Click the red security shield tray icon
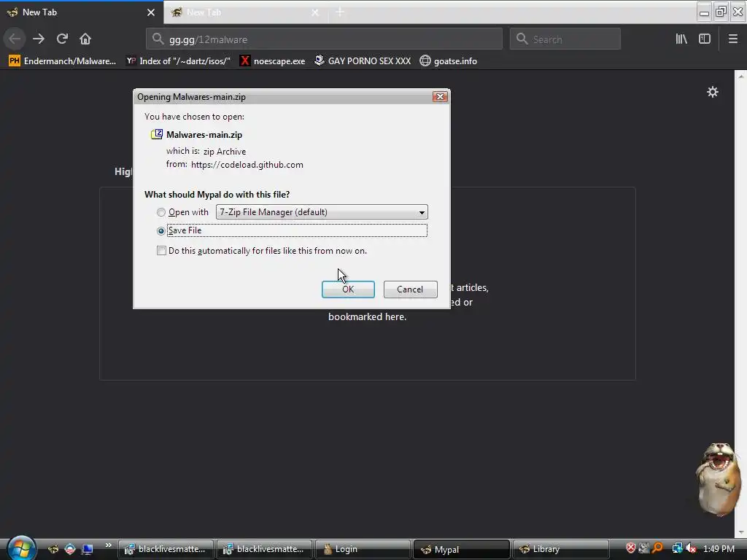Screen dimensions: 747x560 point(631,548)
